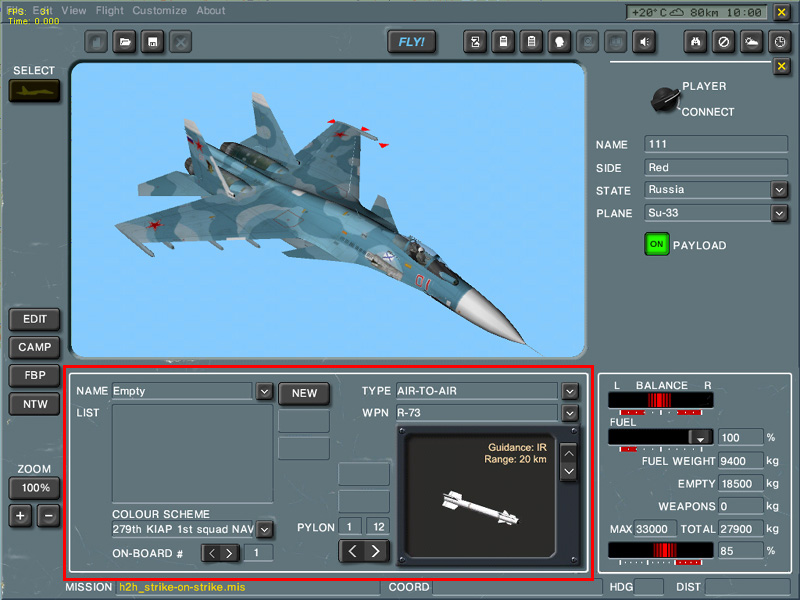Screen dimensions: 800x600
Task: Click the fuel percent field 100
Action: click(x=740, y=437)
